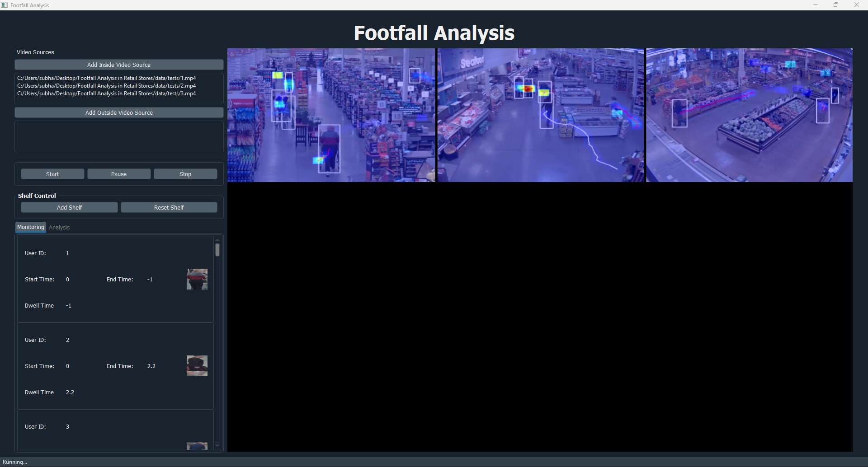Viewport: 868px width, 467px height.
Task: Click Add Inside Video Source button
Action: (119, 65)
